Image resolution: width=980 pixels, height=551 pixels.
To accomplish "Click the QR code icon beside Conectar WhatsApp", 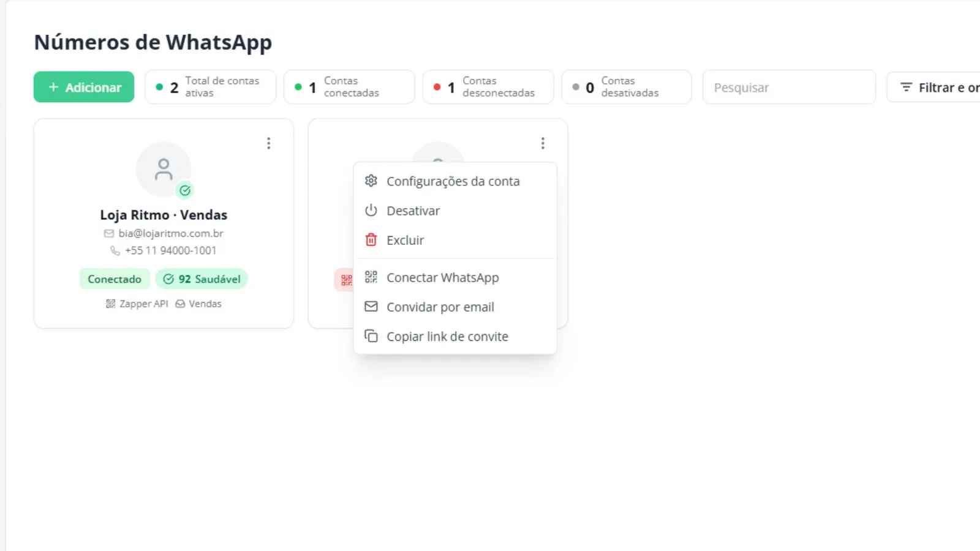I will pos(371,277).
